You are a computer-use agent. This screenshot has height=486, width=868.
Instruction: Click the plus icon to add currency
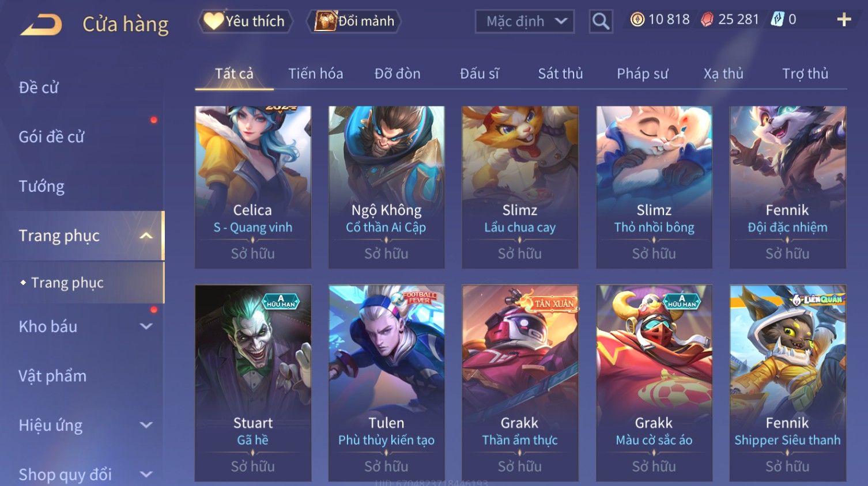point(844,20)
